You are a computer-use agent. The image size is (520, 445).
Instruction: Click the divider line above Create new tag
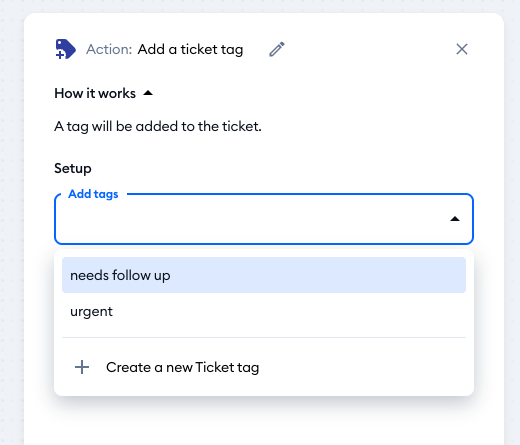click(x=264, y=337)
